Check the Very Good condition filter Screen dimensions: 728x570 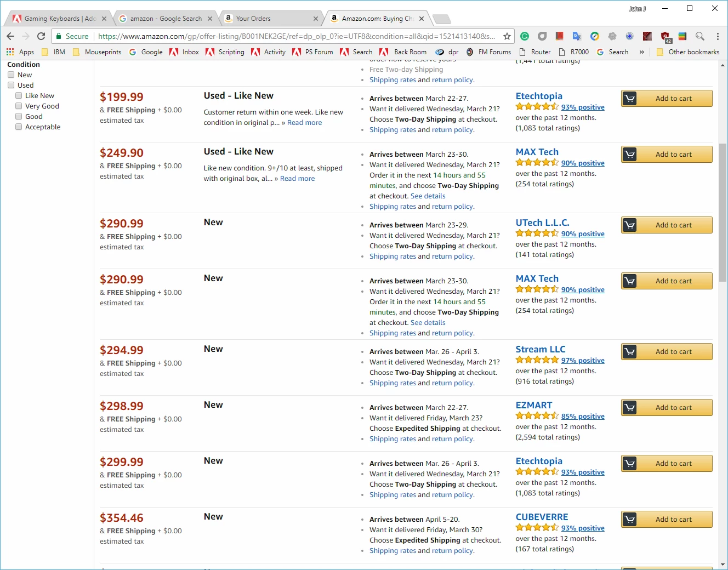point(19,106)
